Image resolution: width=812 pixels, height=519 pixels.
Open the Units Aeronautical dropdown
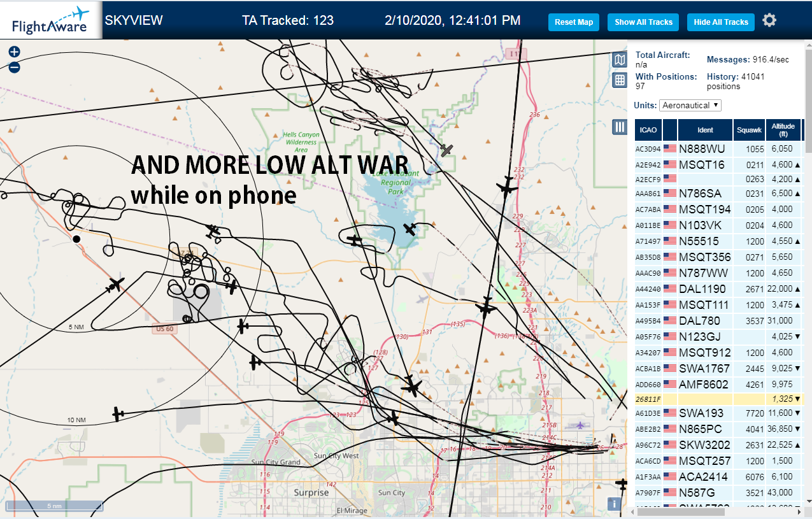pos(690,105)
